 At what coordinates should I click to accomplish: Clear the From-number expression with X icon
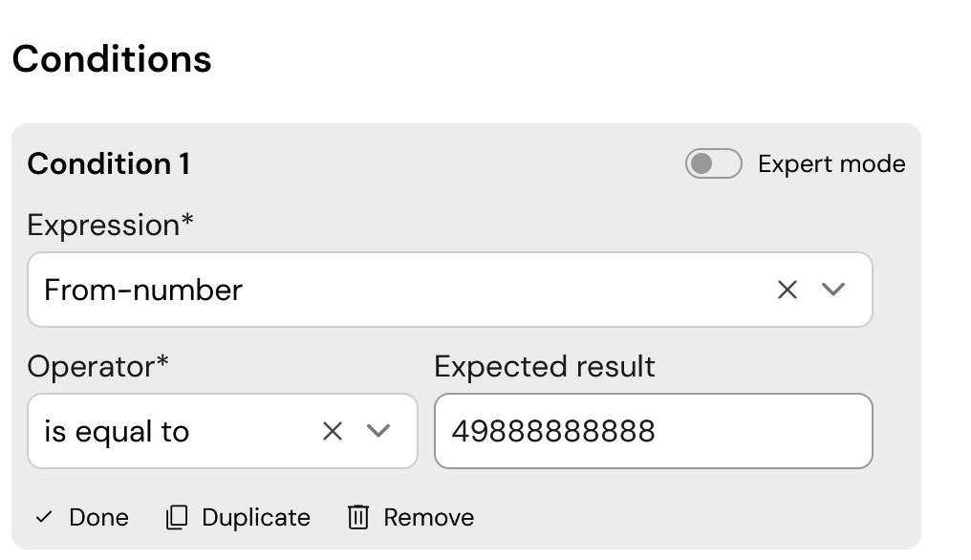pyautogui.click(x=788, y=290)
